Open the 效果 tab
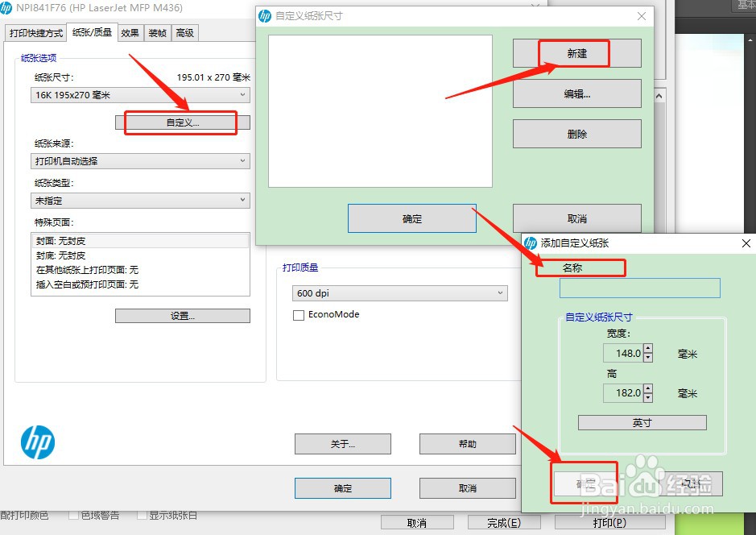This screenshot has width=756, height=535. click(x=130, y=33)
